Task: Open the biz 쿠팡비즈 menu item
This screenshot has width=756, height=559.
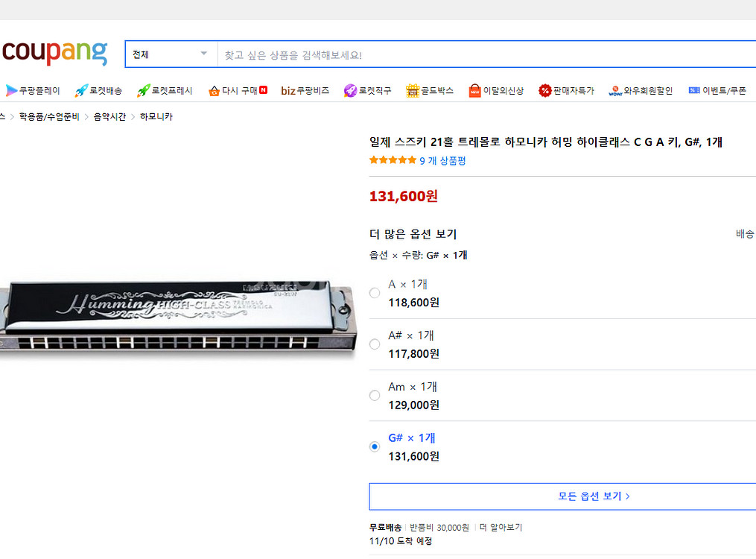Action: pyautogui.click(x=305, y=91)
